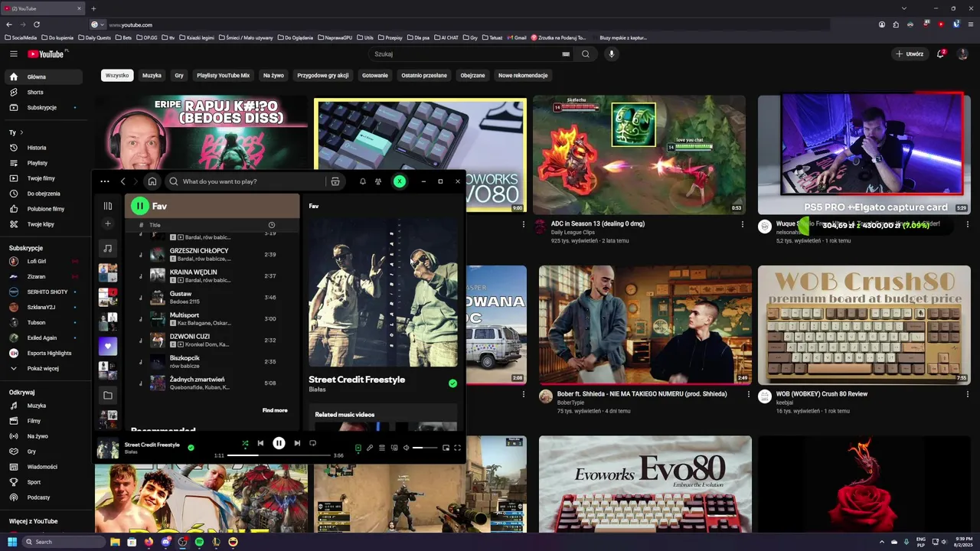Select the Na żywo filter chip
Image resolution: width=980 pixels, height=551 pixels.
pos(273,76)
